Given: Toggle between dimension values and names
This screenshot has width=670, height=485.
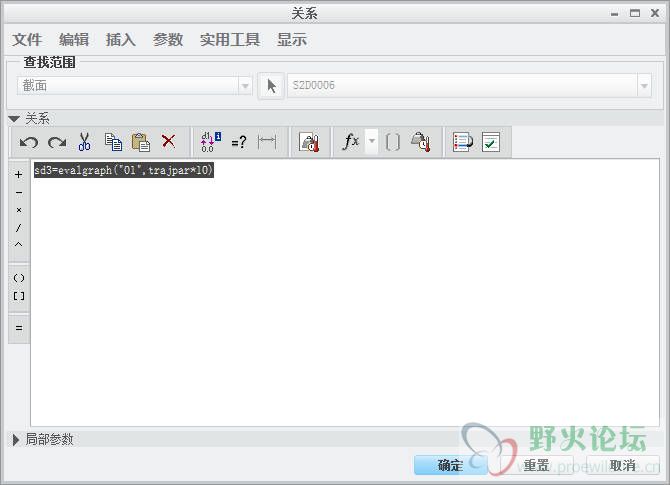Looking at the screenshot, I should 211,142.
